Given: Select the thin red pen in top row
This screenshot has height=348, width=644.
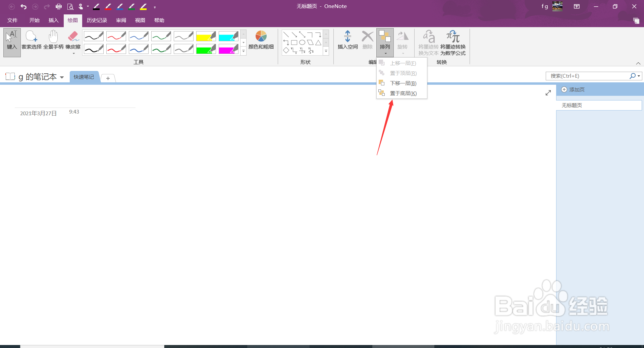Looking at the screenshot, I should tap(116, 36).
